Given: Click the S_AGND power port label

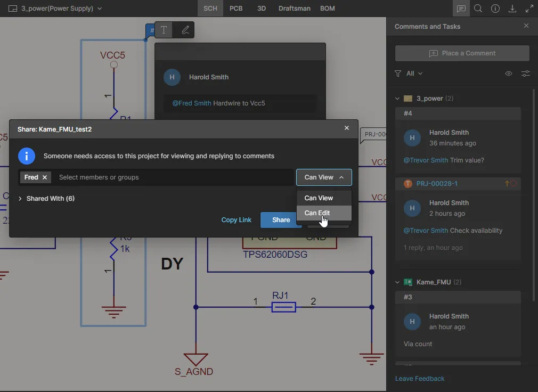Looking at the screenshot, I should (194, 371).
